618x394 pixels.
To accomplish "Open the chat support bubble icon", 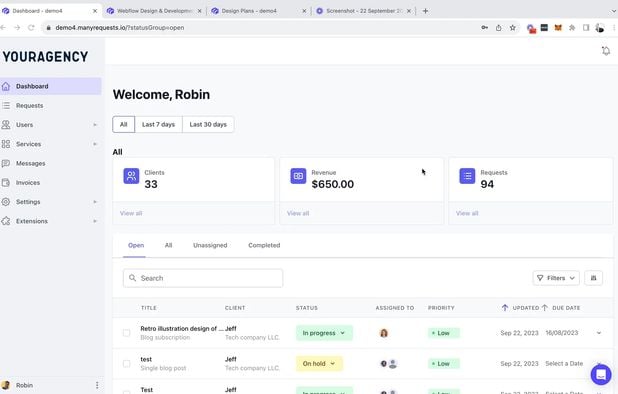I will click(601, 374).
